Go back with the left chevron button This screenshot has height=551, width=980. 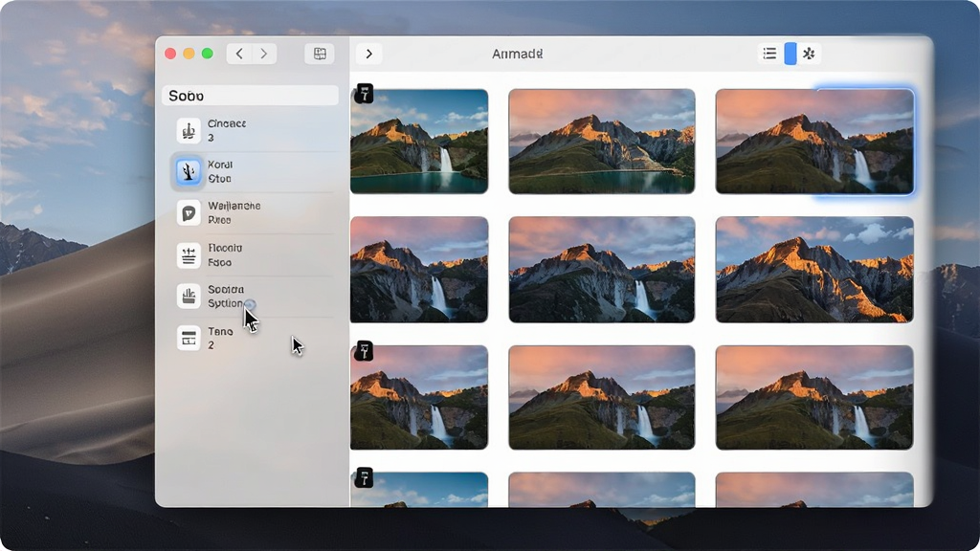[x=239, y=54]
